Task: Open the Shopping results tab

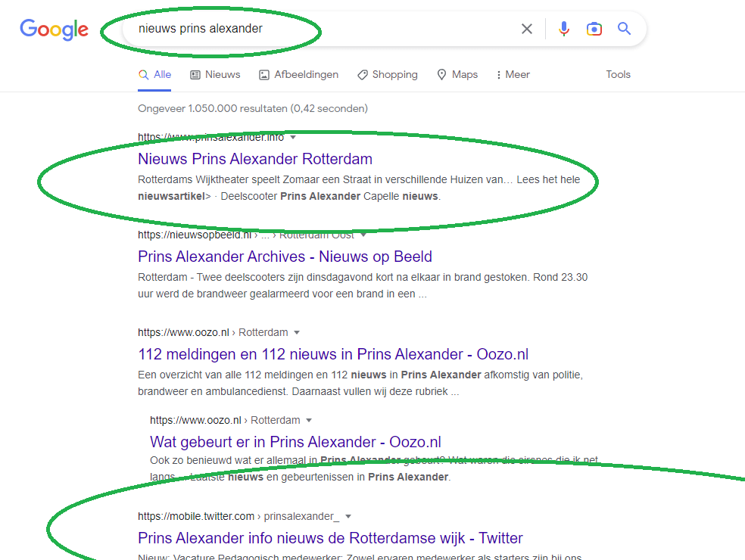Action: [387, 75]
